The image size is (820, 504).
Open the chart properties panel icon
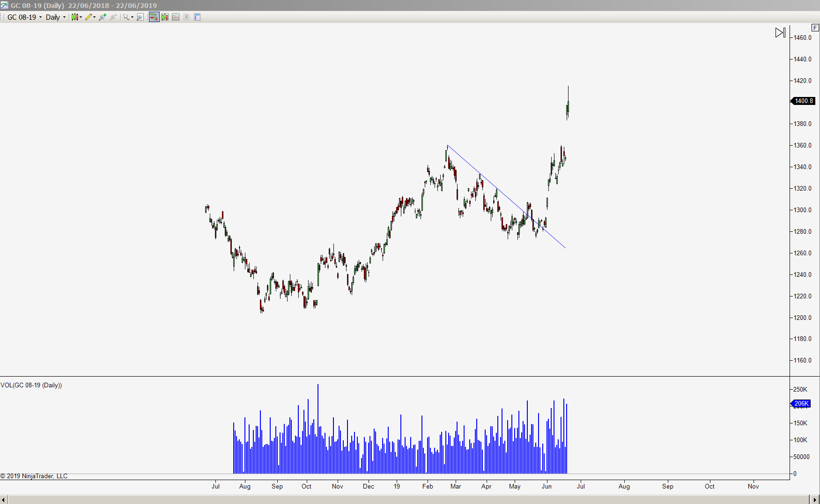click(197, 17)
